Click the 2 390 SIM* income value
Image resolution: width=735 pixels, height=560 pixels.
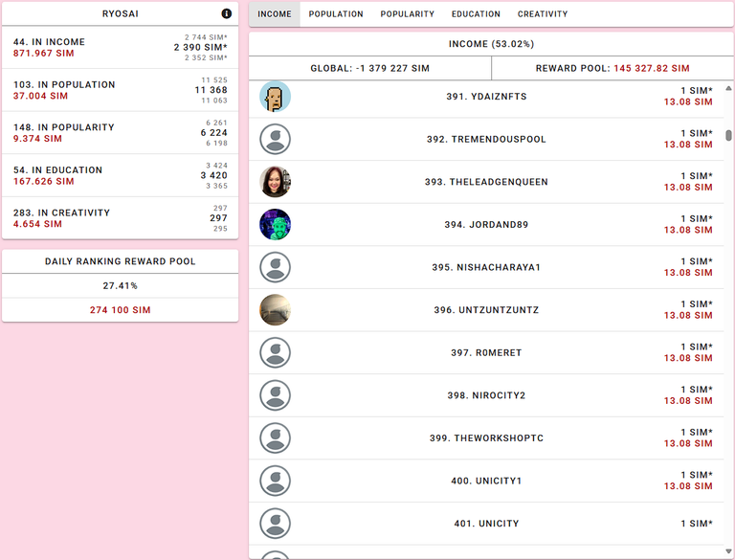tap(200, 47)
